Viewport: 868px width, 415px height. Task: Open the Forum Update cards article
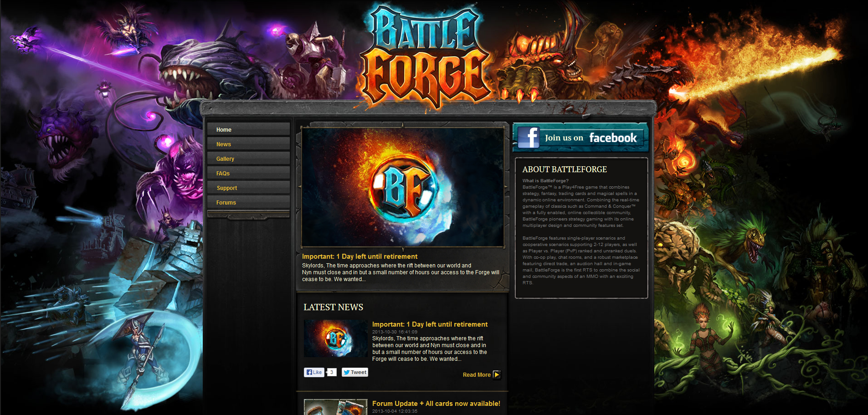click(x=436, y=404)
